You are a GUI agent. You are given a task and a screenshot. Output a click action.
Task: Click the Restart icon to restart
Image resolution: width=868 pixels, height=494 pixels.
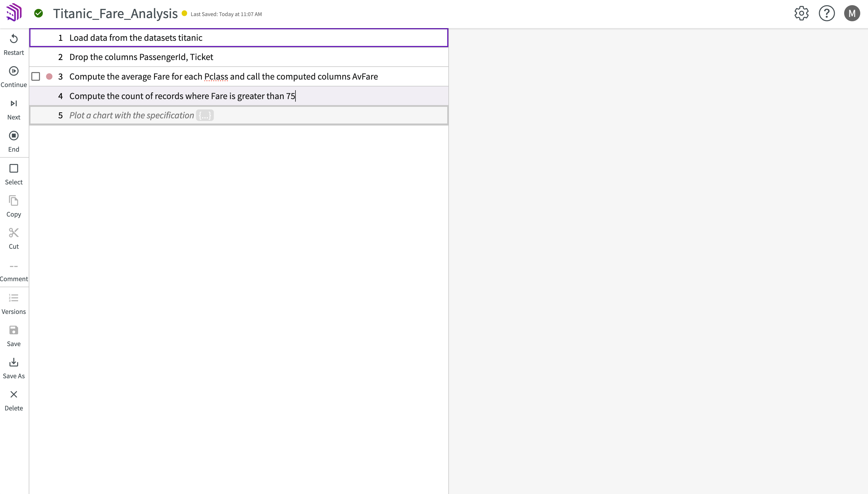click(14, 38)
